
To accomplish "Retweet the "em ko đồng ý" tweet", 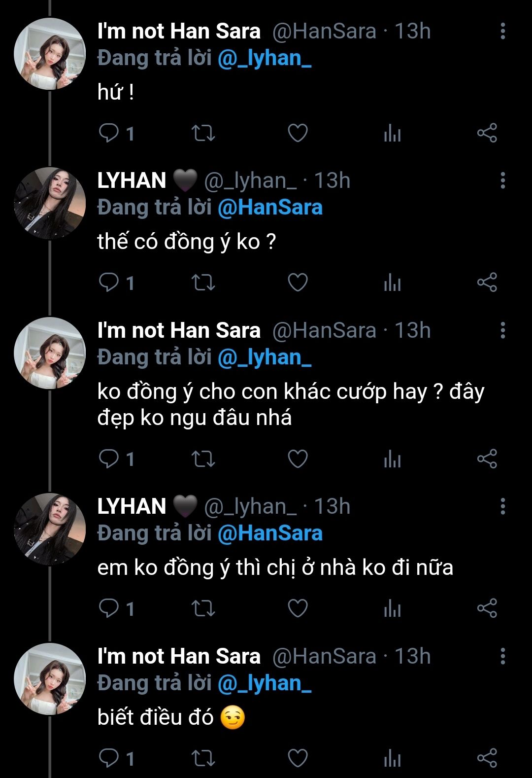I will [203, 608].
